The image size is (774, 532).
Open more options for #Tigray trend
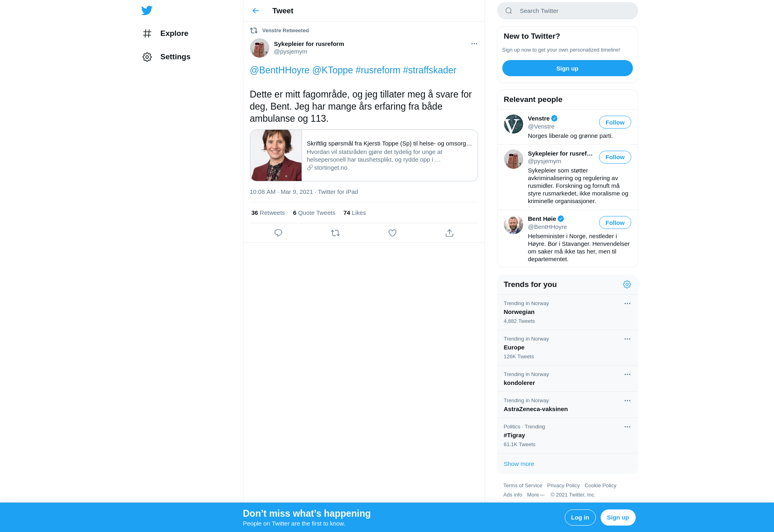pos(627,427)
